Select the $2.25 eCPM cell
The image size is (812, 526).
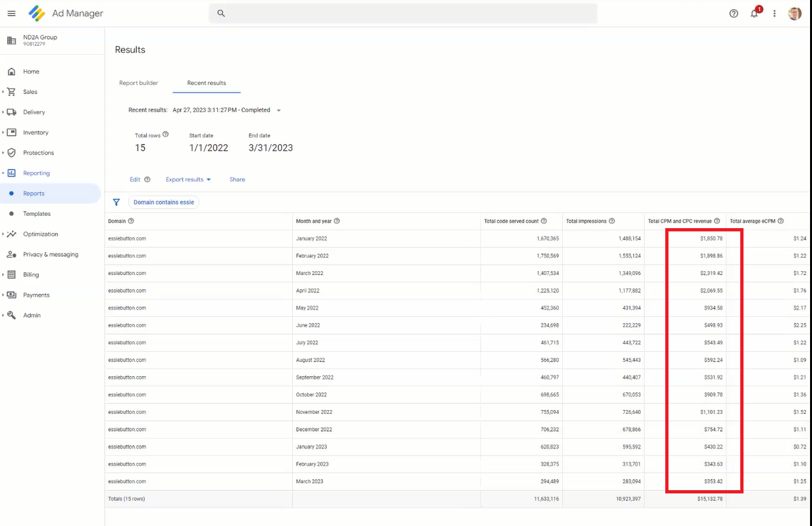tap(768, 325)
